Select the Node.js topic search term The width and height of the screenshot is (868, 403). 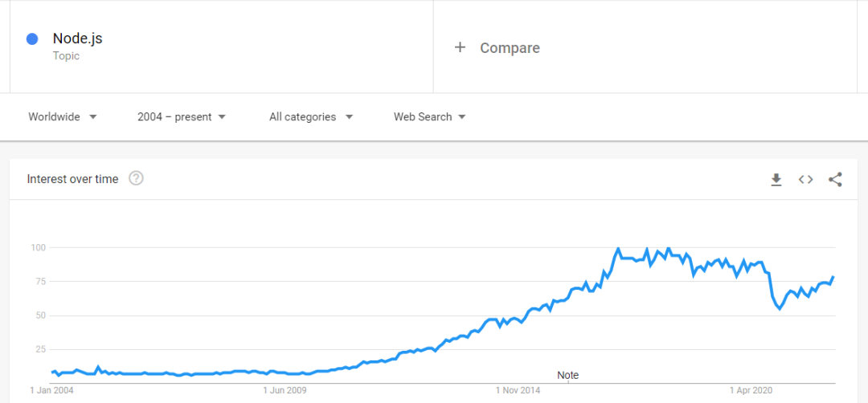click(x=77, y=39)
